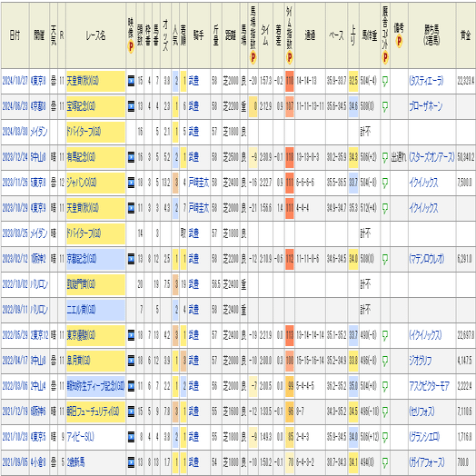This screenshot has height=476, width=476.
Task: Click premium P icon under 厩舎コメント header
Action: click(x=385, y=57)
